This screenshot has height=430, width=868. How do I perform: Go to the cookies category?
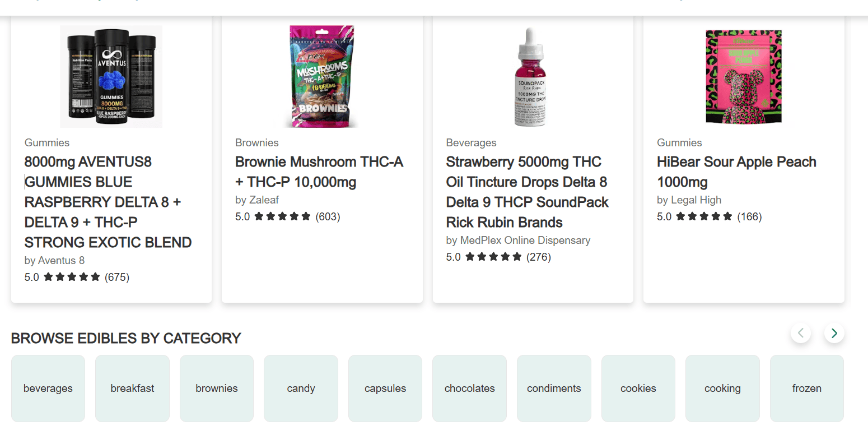click(638, 388)
